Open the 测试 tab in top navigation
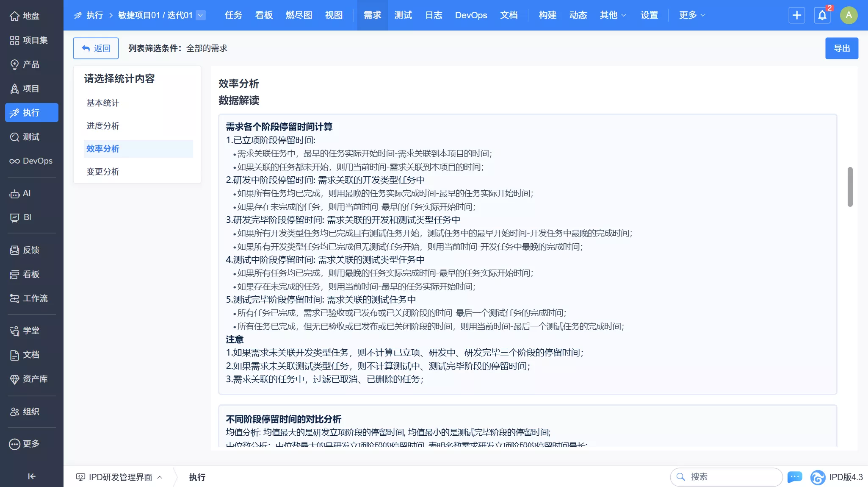This screenshot has width=868, height=487. point(401,15)
